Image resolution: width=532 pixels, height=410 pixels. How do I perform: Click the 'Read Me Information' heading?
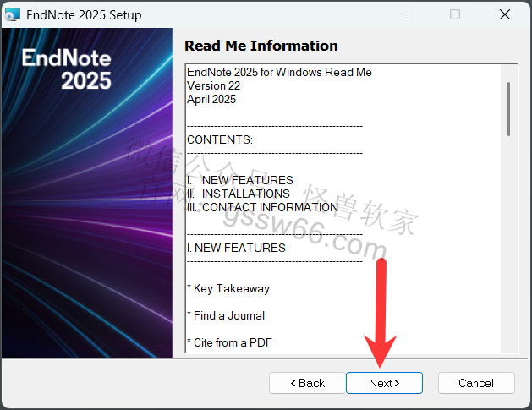[261, 46]
